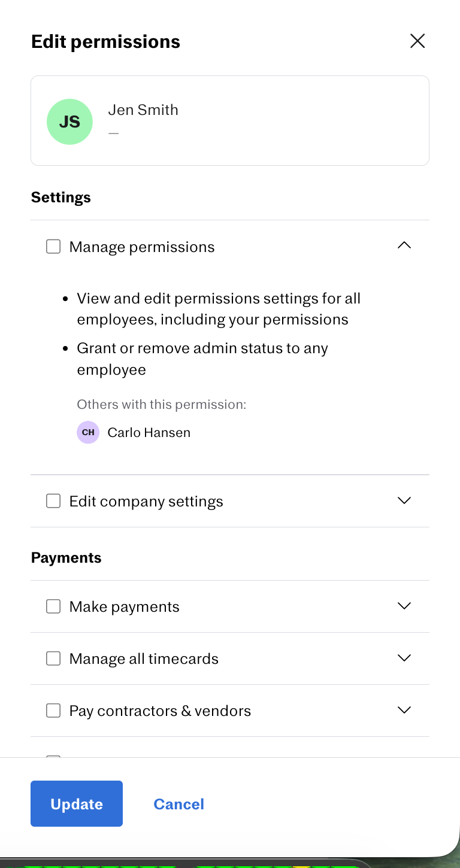Click the Edit company settings label
Image resolution: width=460 pixels, height=868 pixels.
click(x=146, y=502)
